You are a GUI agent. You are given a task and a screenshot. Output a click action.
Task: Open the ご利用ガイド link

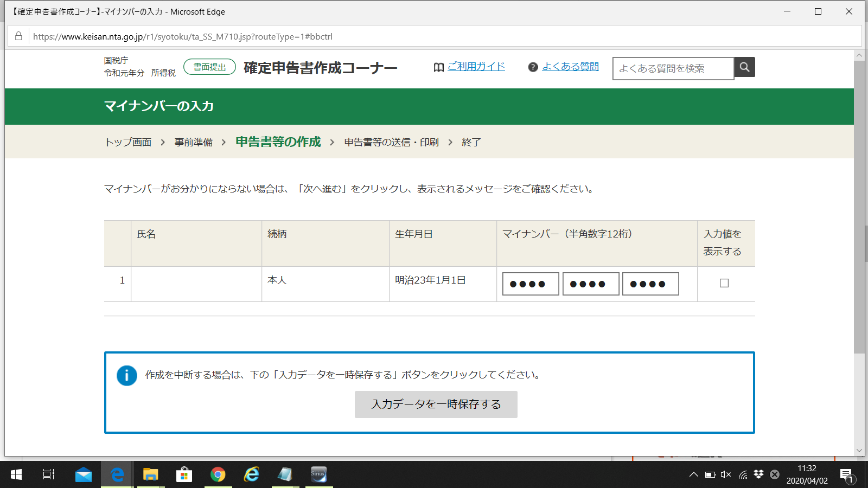[x=476, y=67]
